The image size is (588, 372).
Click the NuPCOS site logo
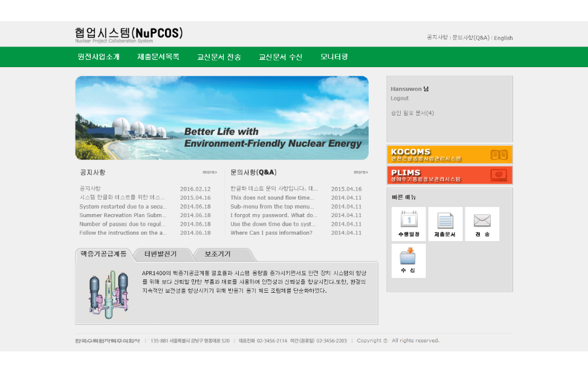(129, 34)
